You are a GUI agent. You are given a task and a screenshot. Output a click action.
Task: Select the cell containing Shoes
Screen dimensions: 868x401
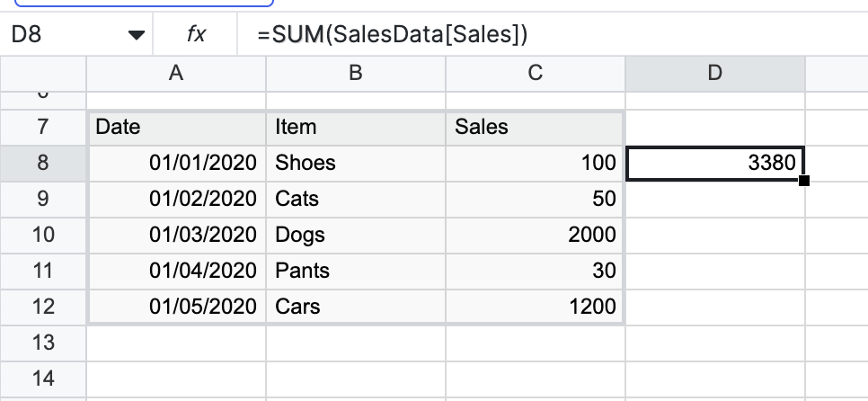[356, 163]
